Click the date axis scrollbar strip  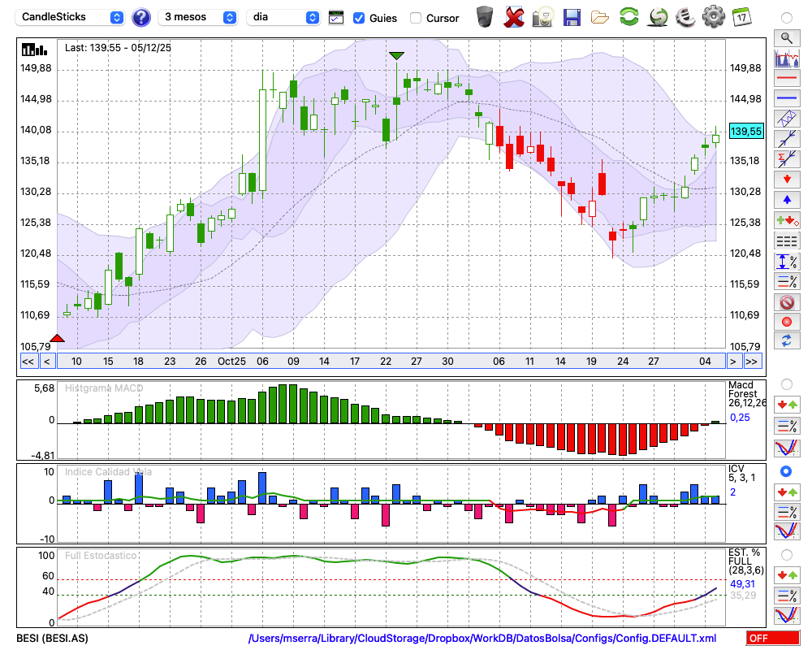click(391, 362)
